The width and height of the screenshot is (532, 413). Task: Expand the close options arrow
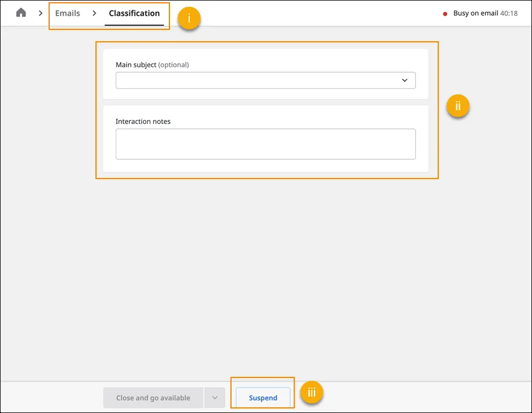215,398
